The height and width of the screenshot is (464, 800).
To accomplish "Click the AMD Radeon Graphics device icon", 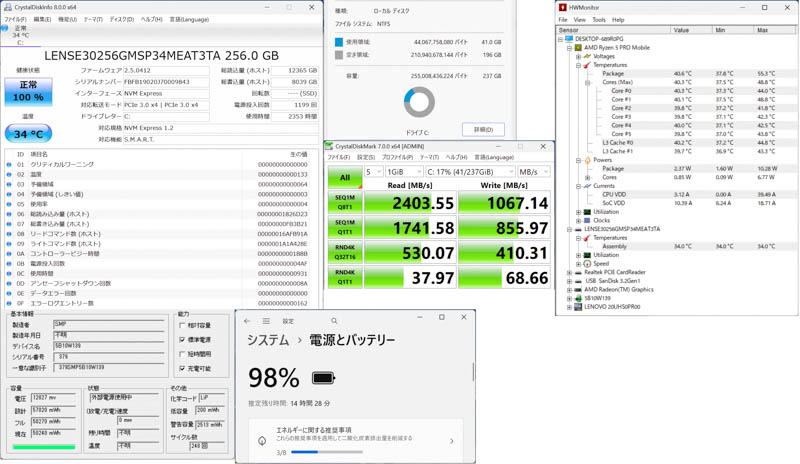I will 579,289.
